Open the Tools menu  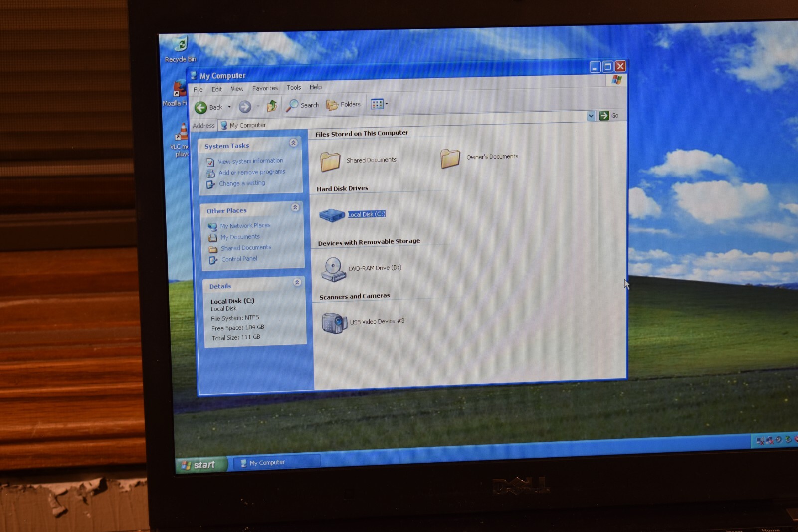tap(294, 87)
